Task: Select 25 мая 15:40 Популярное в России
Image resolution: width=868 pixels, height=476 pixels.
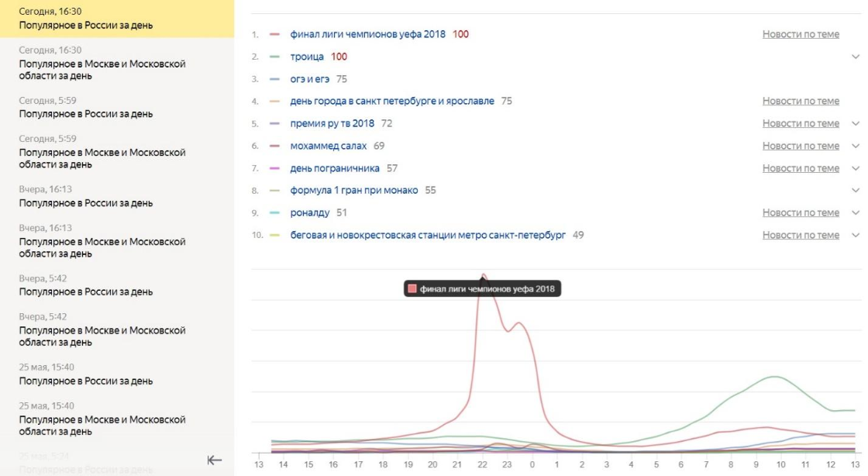Action: [x=117, y=374]
